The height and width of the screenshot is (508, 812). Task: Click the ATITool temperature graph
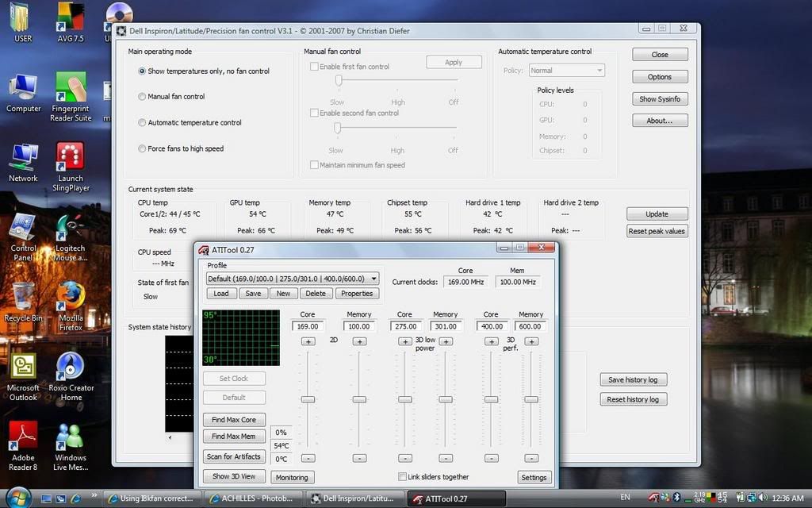coord(241,337)
